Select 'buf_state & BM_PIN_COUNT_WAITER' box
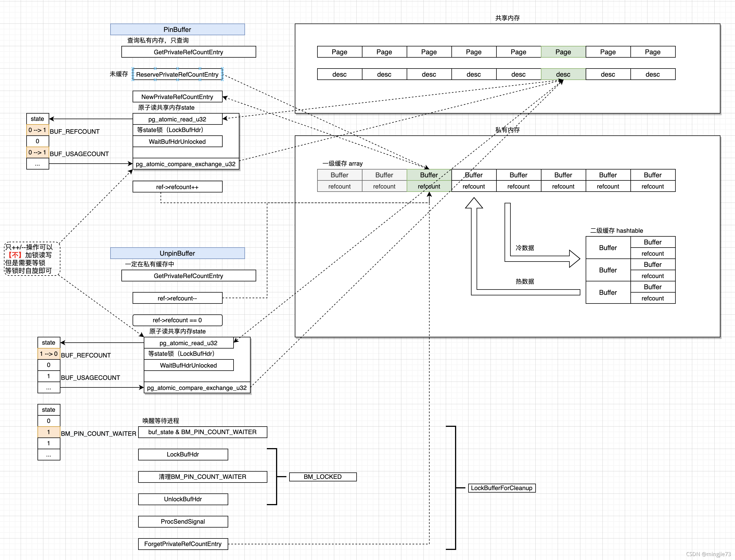This screenshot has height=560, width=735. 203,432
